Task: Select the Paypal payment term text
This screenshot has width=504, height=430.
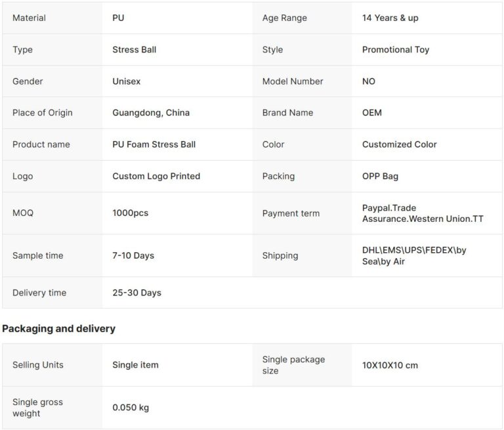Action: click(x=423, y=213)
